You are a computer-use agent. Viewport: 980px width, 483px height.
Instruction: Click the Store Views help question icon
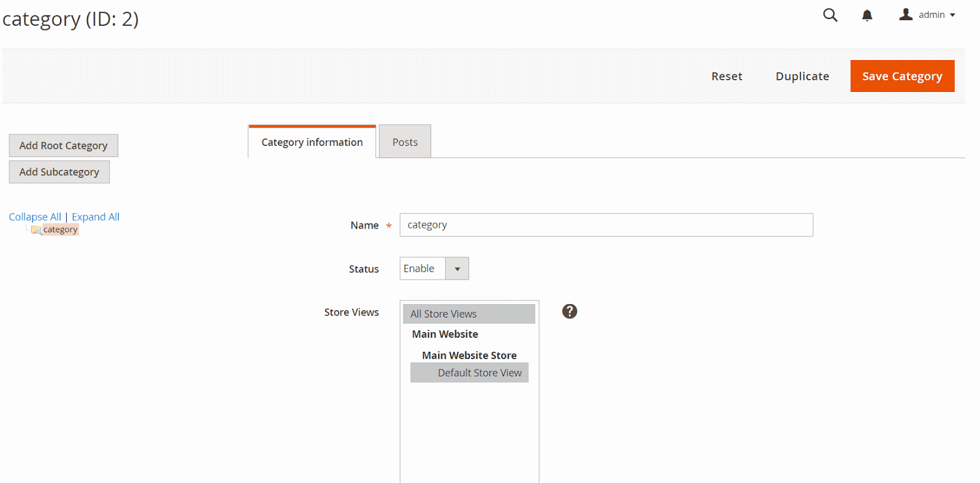pos(570,311)
